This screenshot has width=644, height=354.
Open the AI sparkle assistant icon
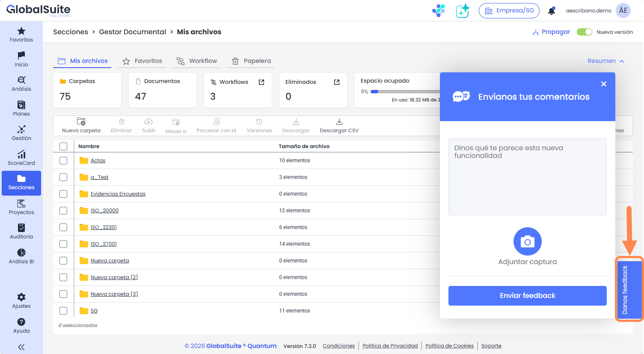(463, 11)
